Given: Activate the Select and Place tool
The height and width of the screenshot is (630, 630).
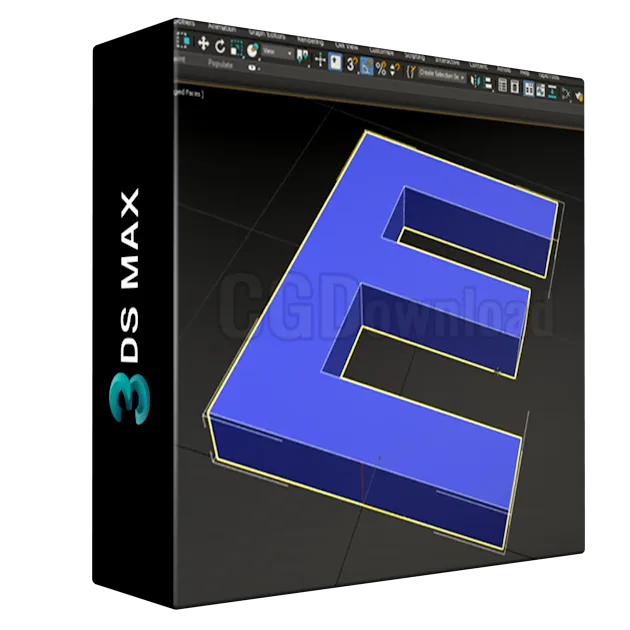Looking at the screenshot, I should pyautogui.click(x=253, y=50).
